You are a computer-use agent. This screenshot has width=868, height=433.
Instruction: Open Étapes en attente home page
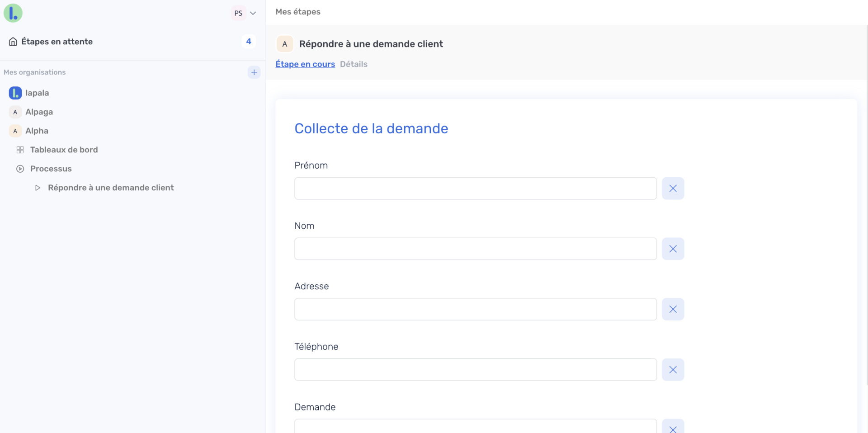tap(57, 42)
